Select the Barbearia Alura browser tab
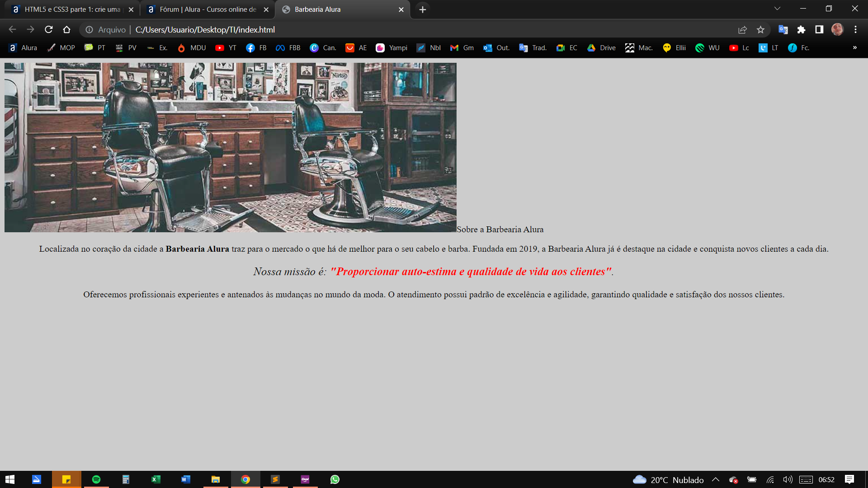Viewport: 868px width, 488px height. click(342, 9)
